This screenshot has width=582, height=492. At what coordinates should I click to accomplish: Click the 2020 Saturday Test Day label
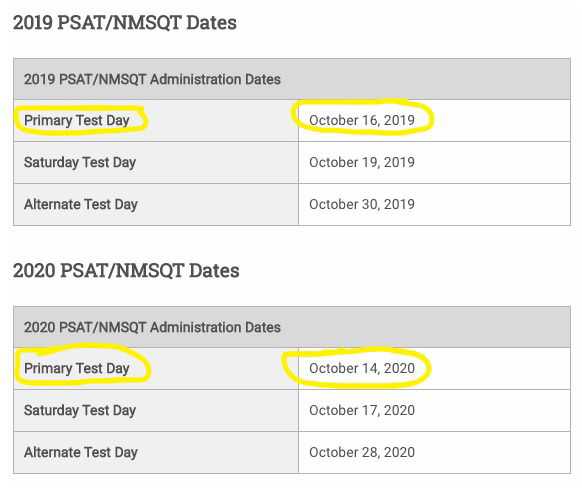[80, 410]
